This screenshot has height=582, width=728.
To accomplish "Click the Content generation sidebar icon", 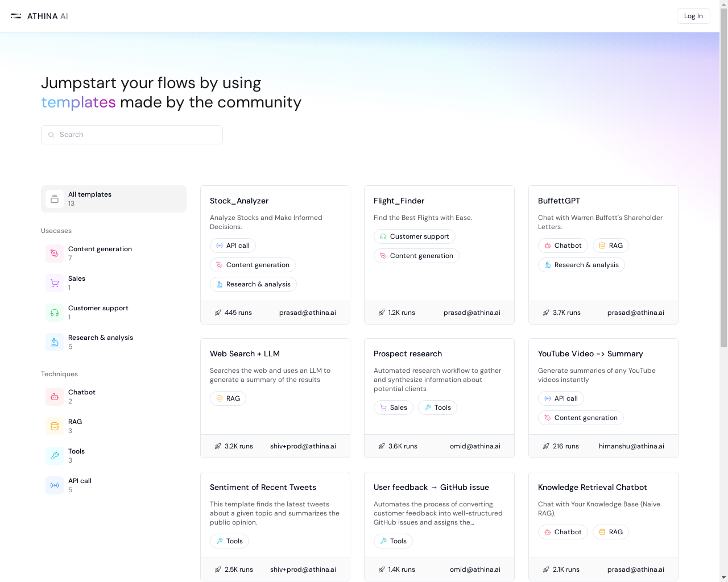I will click(x=55, y=253).
